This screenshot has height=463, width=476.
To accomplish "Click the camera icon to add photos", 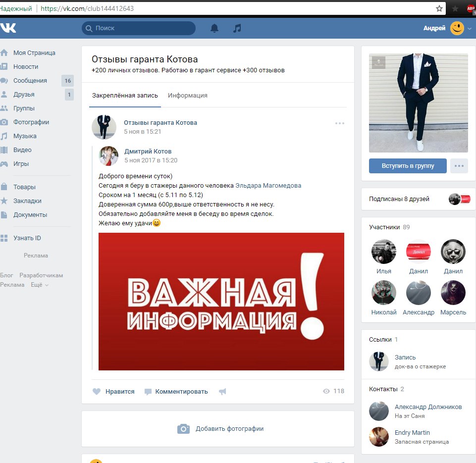I will [x=183, y=429].
